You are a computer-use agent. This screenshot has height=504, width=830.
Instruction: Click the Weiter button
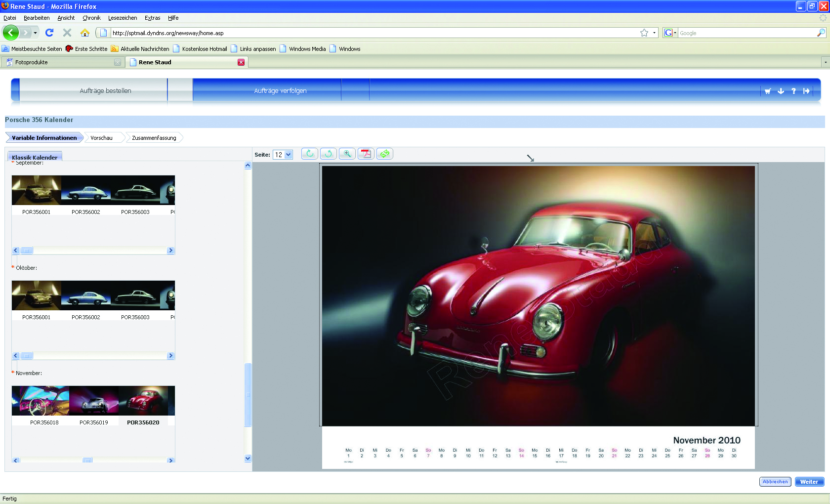tap(809, 482)
